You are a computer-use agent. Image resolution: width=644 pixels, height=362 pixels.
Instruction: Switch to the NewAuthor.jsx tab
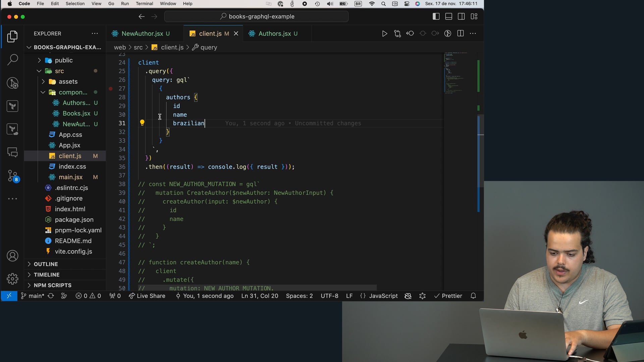point(142,34)
